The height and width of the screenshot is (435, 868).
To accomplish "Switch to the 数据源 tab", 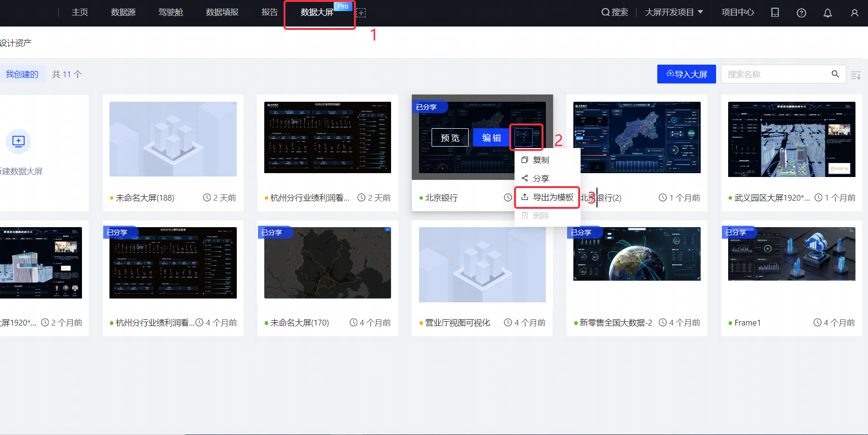I will point(123,12).
